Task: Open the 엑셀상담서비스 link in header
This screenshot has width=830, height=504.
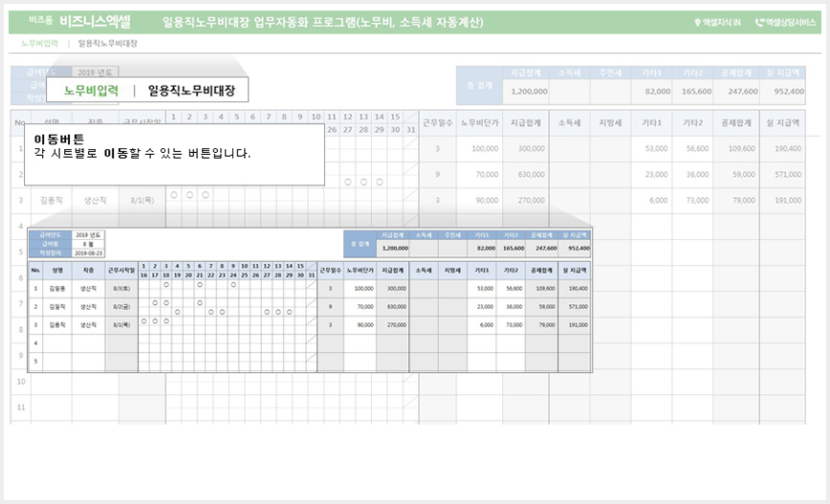Action: pyautogui.click(x=791, y=22)
